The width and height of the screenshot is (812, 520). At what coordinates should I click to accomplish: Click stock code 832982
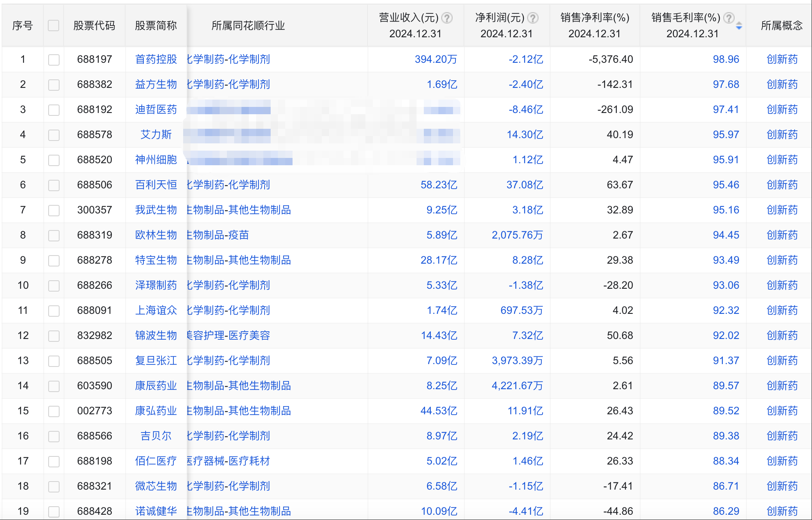click(x=94, y=335)
